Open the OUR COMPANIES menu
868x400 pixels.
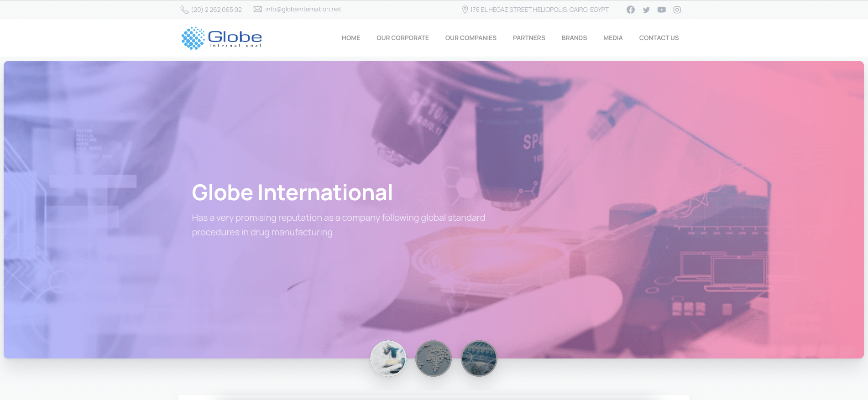[471, 38]
